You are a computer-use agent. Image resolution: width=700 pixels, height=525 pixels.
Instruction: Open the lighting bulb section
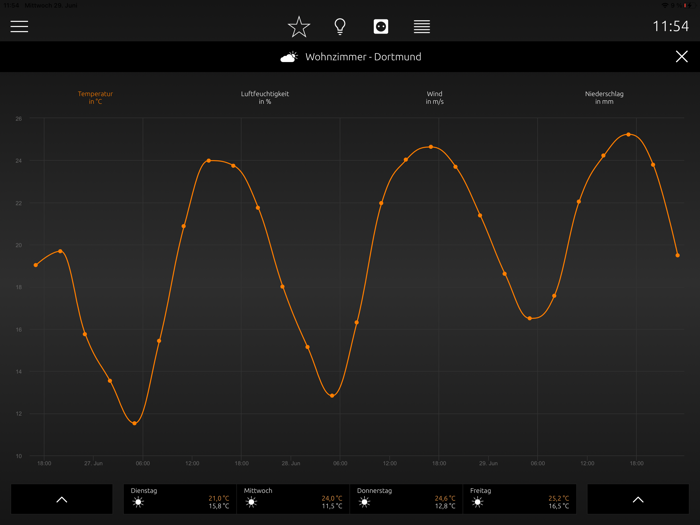(340, 27)
